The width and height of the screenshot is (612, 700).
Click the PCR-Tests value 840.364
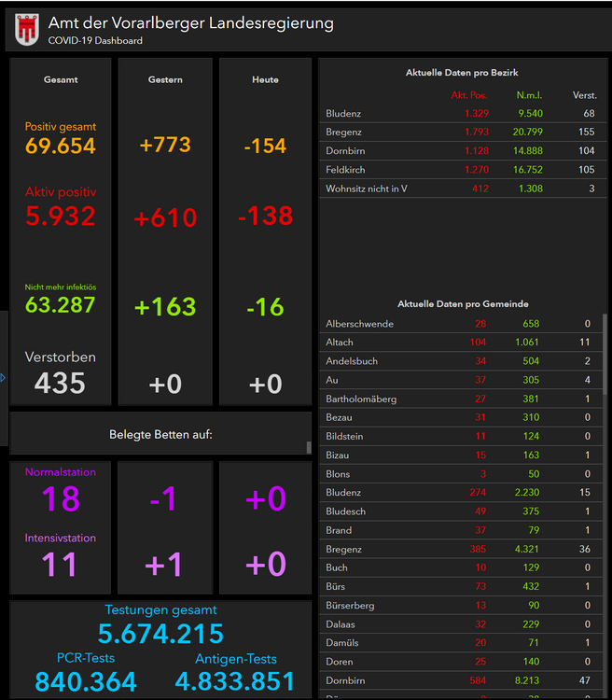click(x=86, y=681)
